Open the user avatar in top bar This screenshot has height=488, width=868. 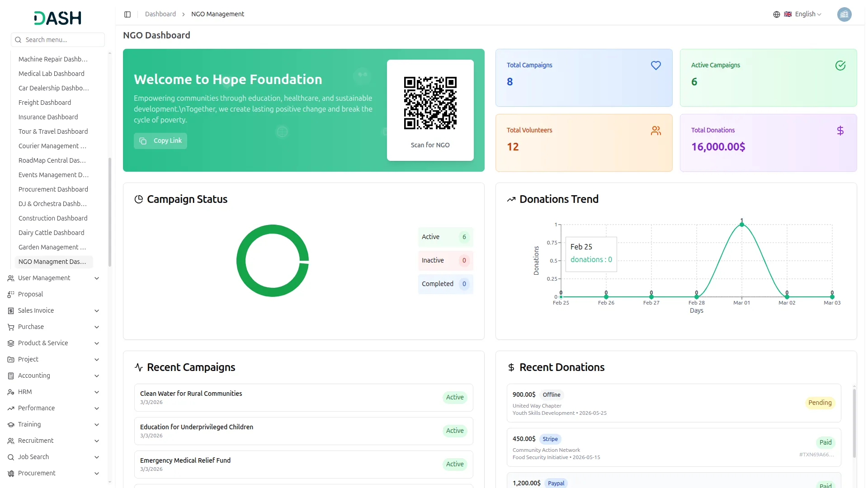coord(844,14)
